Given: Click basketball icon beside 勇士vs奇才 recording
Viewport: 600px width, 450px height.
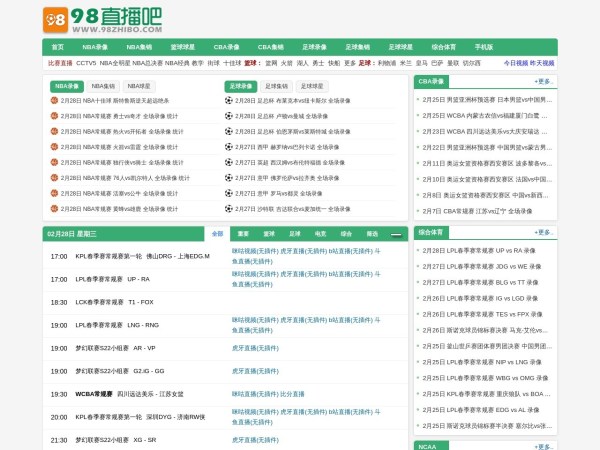Looking at the screenshot, I should 54,116.
